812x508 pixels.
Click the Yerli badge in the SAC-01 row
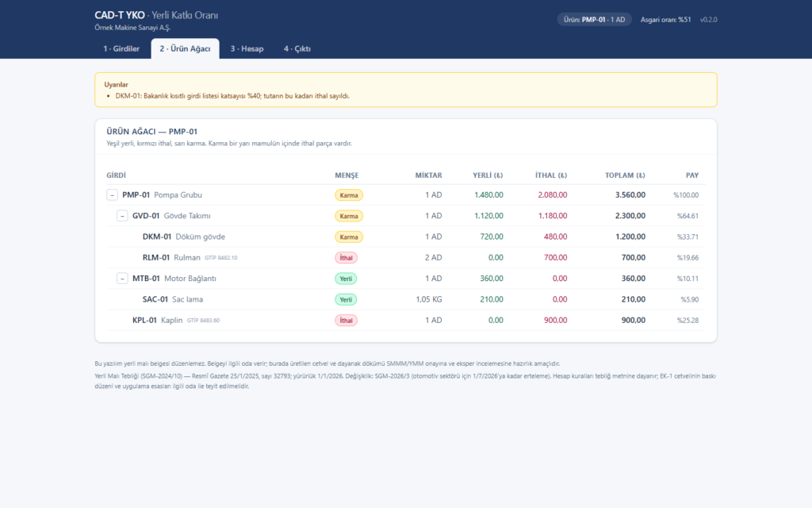[x=346, y=299]
